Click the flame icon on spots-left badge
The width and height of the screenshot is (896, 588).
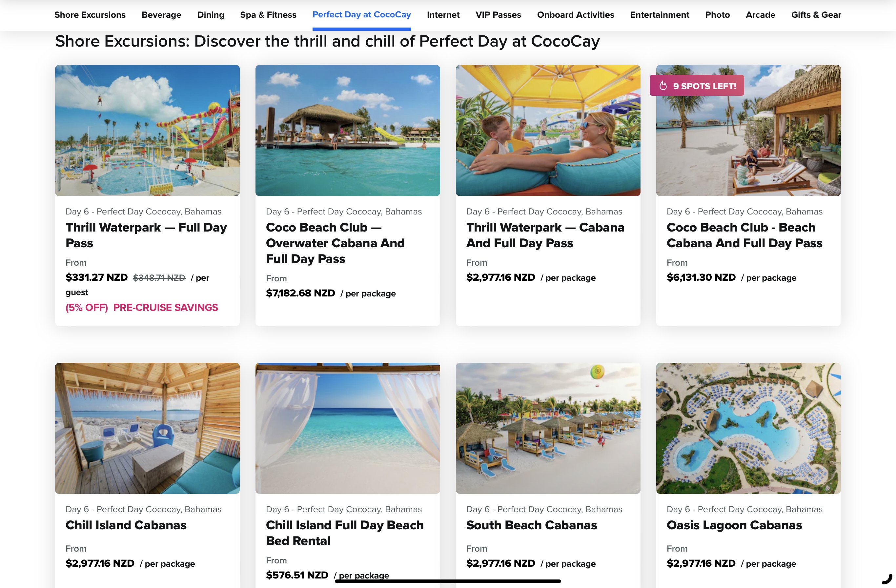(x=663, y=86)
